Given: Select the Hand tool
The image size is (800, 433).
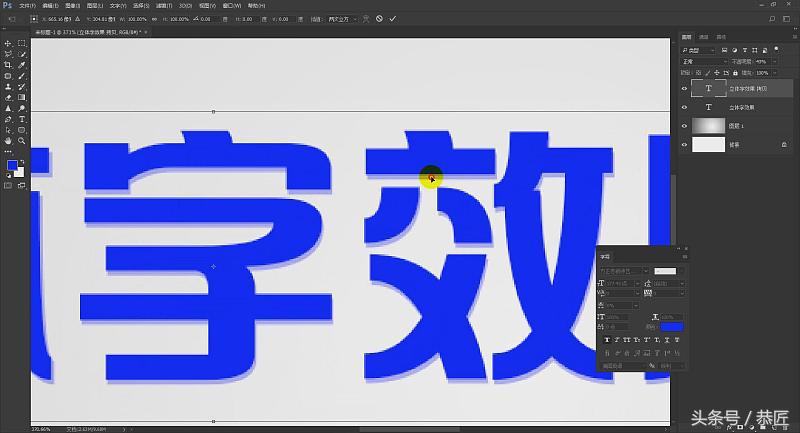Looking at the screenshot, I should tap(8, 141).
